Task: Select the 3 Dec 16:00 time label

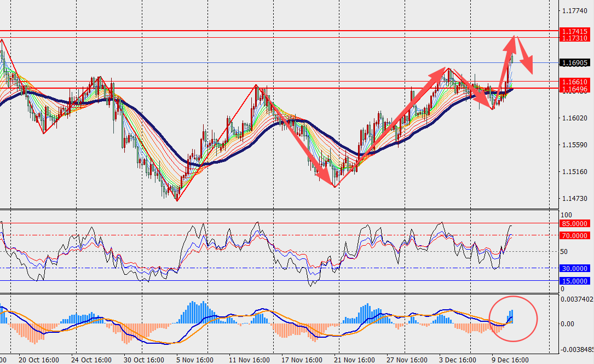Action: point(457,360)
